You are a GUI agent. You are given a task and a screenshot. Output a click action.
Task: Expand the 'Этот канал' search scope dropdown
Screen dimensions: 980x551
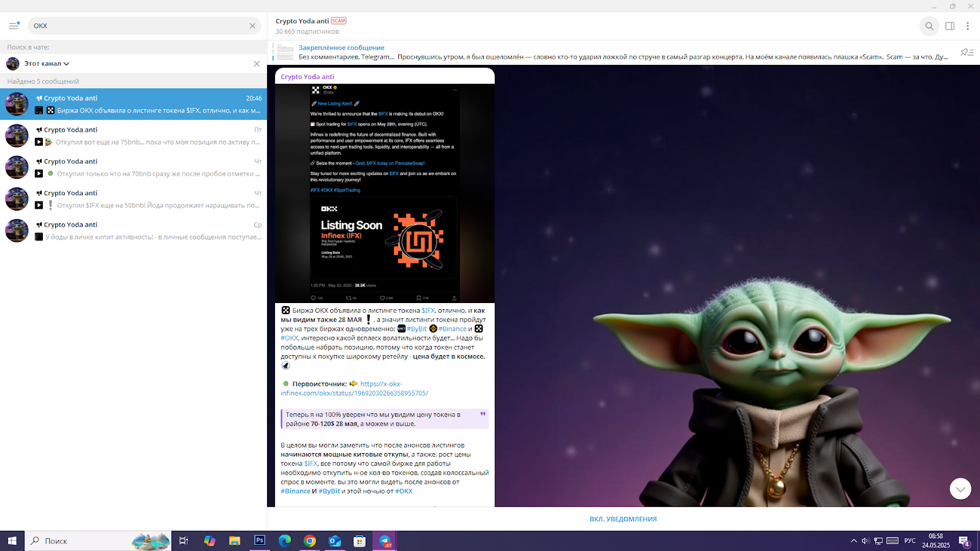[x=47, y=64]
